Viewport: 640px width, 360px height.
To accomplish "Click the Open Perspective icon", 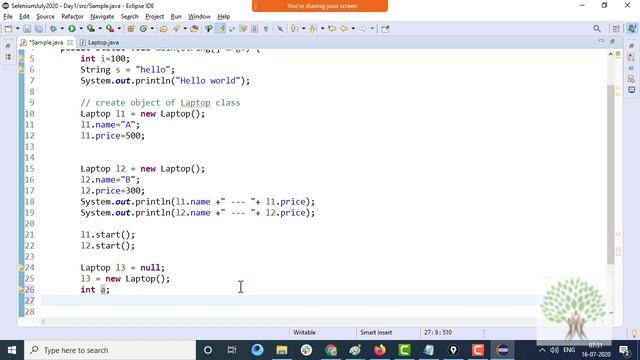I will [x=616, y=29].
